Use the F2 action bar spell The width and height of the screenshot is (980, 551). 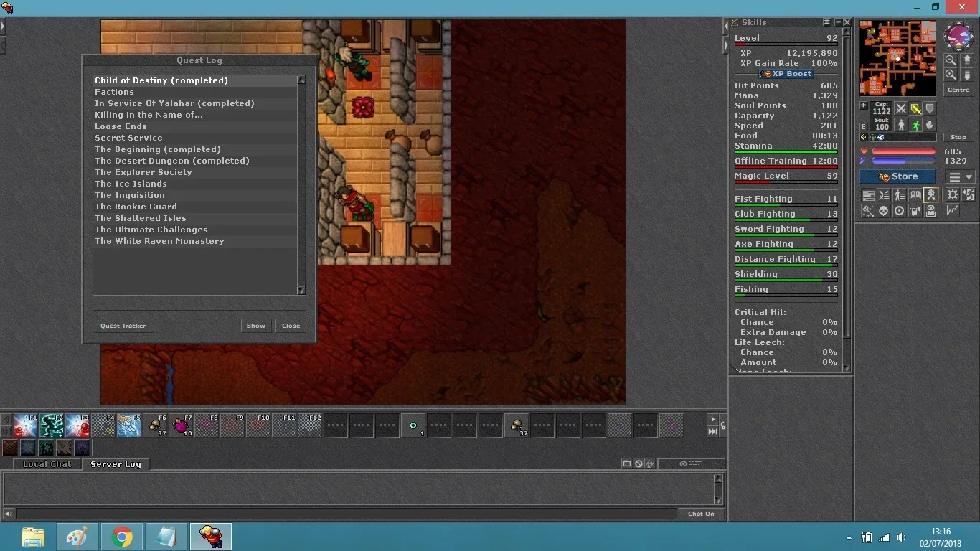point(52,425)
